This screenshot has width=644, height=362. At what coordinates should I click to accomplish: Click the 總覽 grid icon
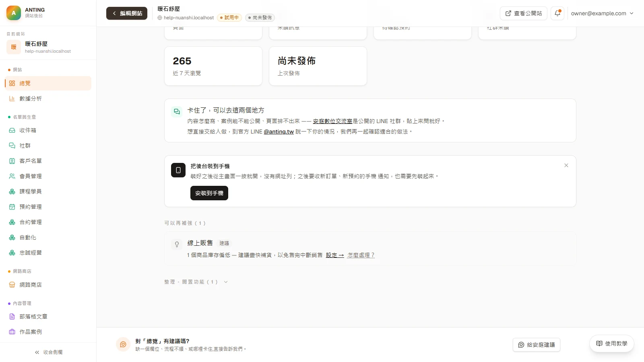tap(12, 83)
